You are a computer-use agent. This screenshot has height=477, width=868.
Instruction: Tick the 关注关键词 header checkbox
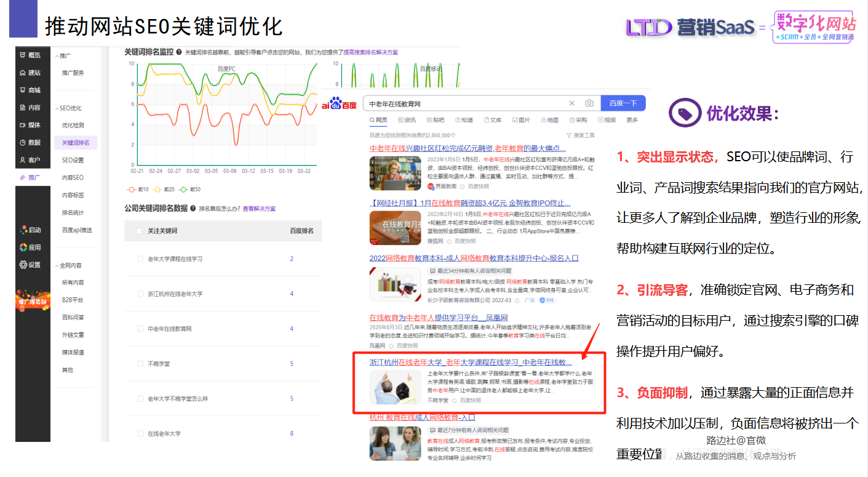(x=138, y=231)
